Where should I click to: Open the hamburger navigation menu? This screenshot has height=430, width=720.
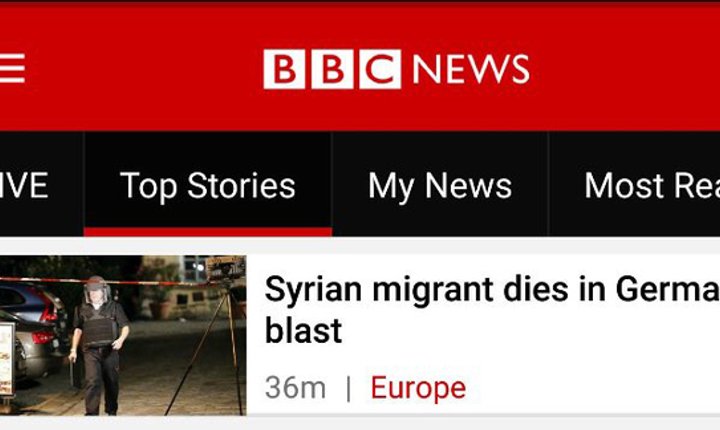coord(12,68)
